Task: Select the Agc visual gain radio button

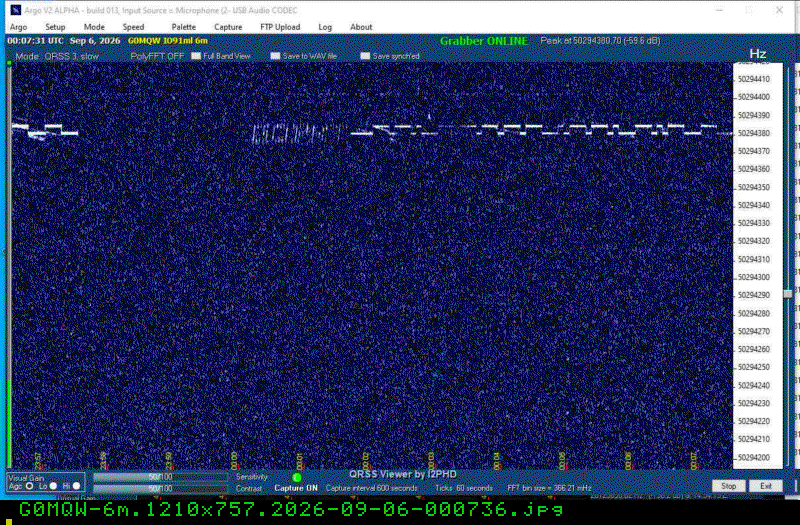Action: 29,486
